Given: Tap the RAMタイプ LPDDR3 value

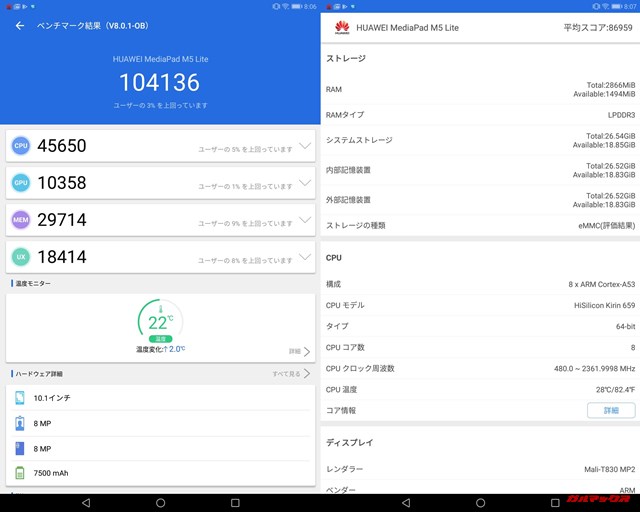Looking at the screenshot, I should point(621,115).
